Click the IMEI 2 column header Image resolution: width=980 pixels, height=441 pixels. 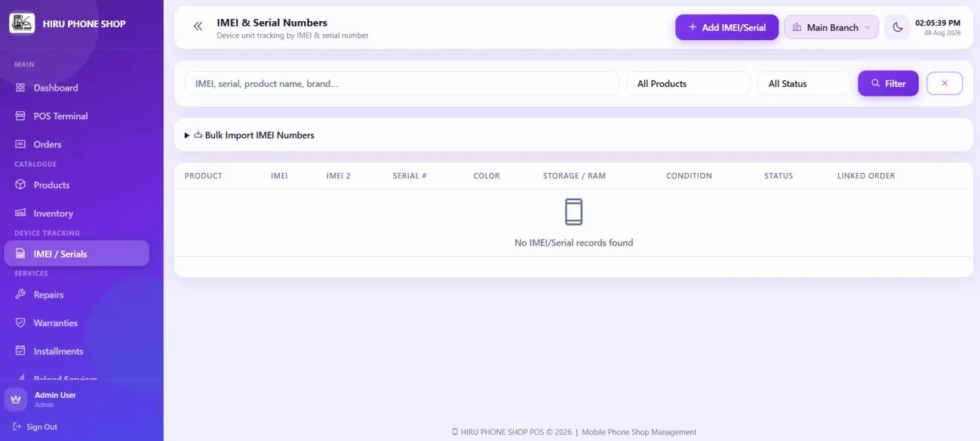[x=338, y=176]
